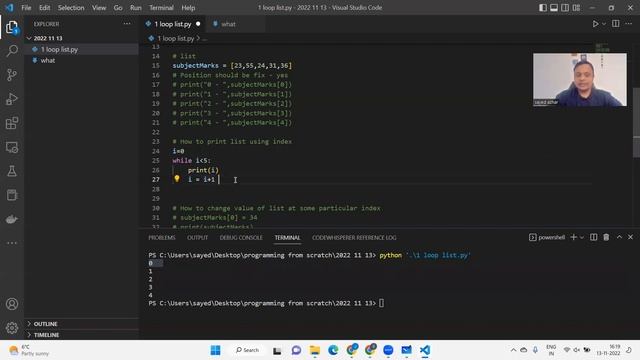Open terminal launch profile dropdown
This screenshot has width=640, height=360.
click(x=582, y=237)
